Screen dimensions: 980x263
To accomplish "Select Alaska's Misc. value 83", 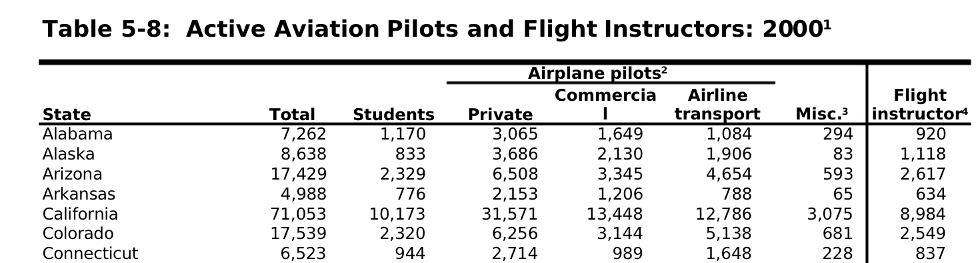I will [843, 154].
